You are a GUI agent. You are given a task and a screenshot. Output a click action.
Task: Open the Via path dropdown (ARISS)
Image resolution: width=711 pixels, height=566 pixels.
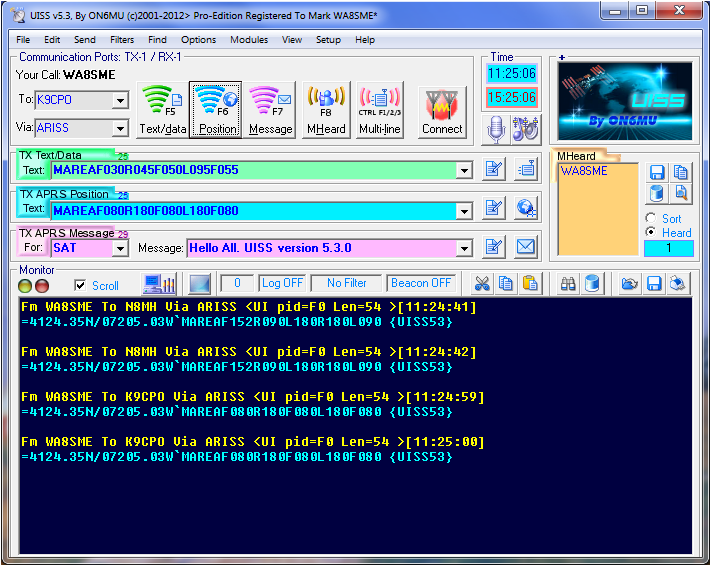coord(120,129)
